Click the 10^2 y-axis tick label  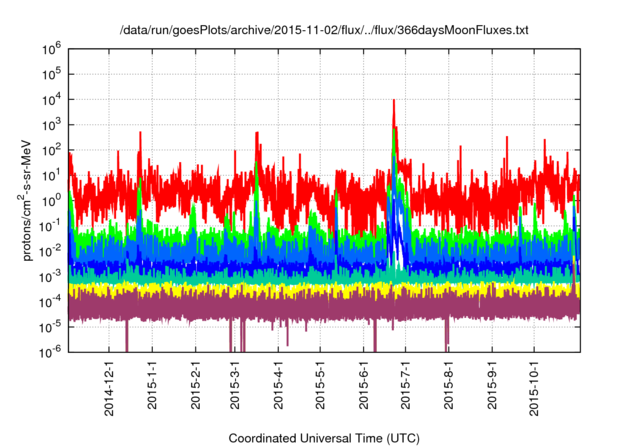point(51,151)
